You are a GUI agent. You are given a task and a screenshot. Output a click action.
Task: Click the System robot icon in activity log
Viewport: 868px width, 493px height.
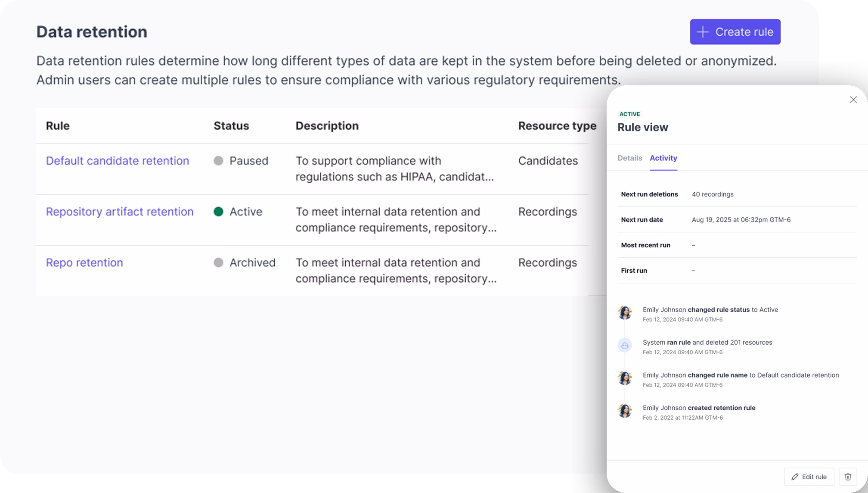coord(625,345)
